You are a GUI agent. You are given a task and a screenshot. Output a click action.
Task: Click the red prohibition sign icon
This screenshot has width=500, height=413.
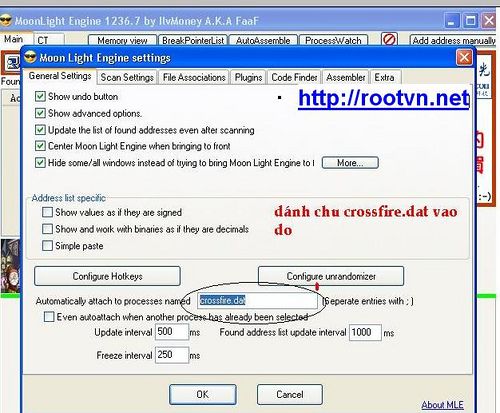click(389, 39)
